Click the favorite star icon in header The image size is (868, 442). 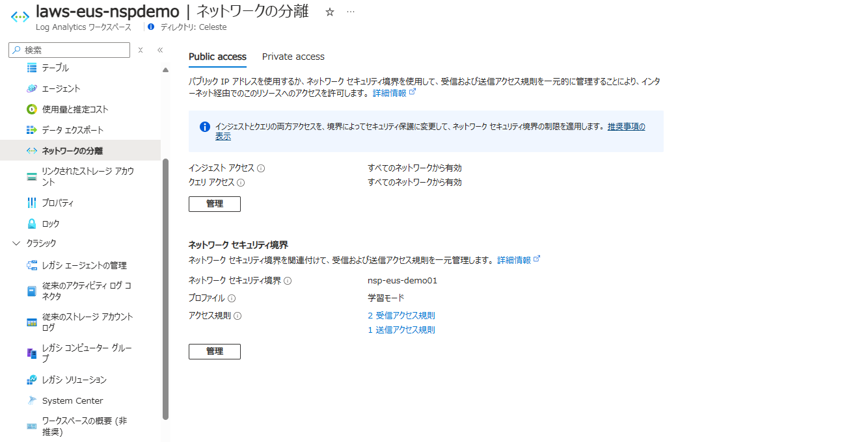pos(329,12)
